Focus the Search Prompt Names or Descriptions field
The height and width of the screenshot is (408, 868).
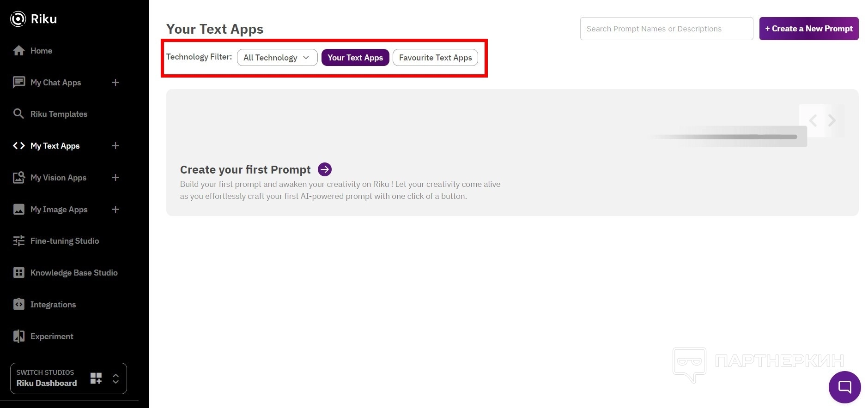pos(667,29)
